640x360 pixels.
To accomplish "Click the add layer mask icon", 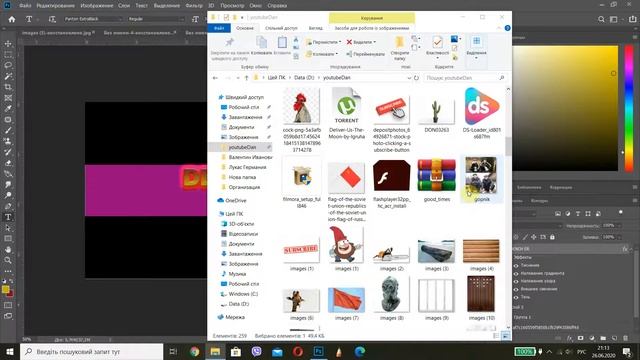I will pyautogui.click(x=580, y=338).
